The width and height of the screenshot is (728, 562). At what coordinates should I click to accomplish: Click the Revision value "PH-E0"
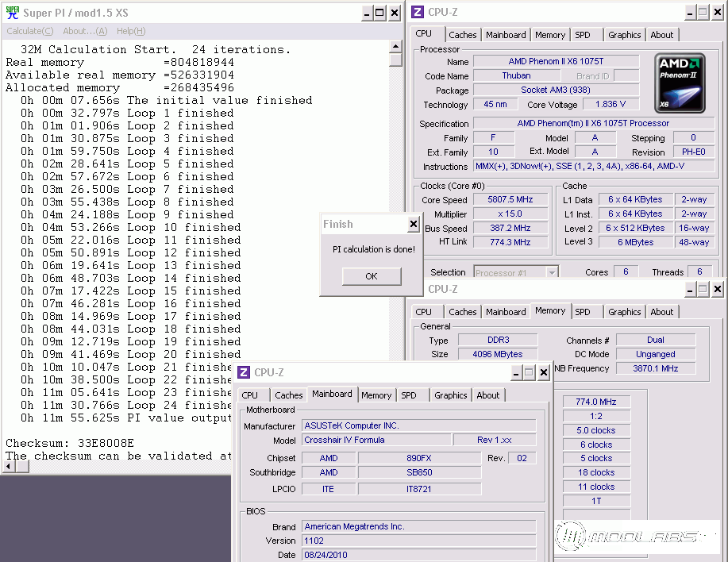pyautogui.click(x=694, y=152)
